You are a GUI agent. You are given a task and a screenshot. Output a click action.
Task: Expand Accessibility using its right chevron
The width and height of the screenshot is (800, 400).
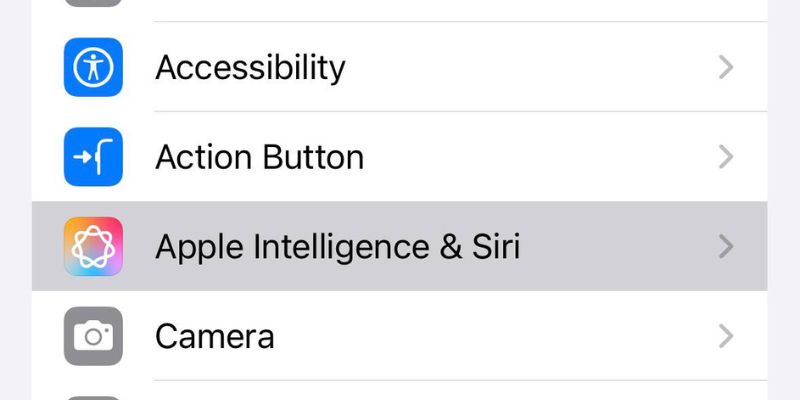pyautogui.click(x=726, y=67)
